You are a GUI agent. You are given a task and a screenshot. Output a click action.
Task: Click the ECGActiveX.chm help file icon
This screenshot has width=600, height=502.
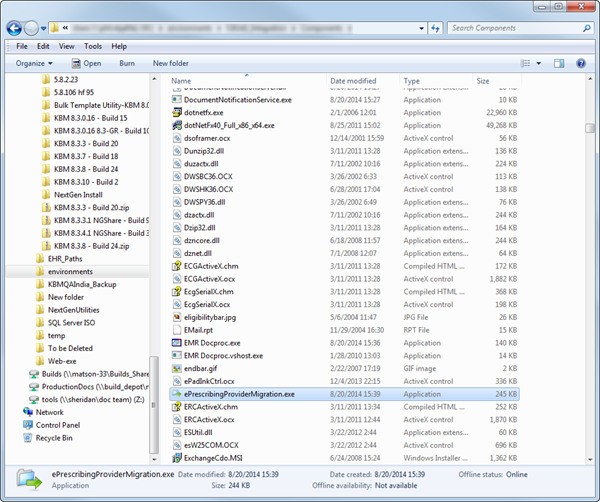pos(176,266)
